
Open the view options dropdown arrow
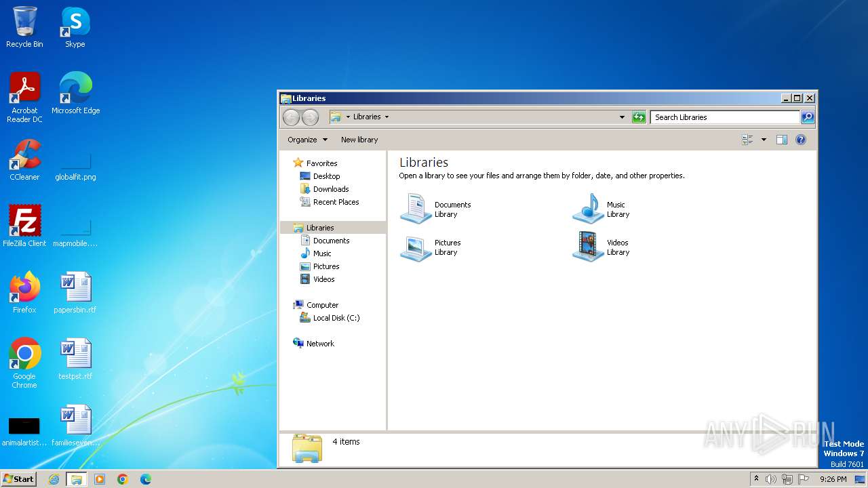click(764, 140)
